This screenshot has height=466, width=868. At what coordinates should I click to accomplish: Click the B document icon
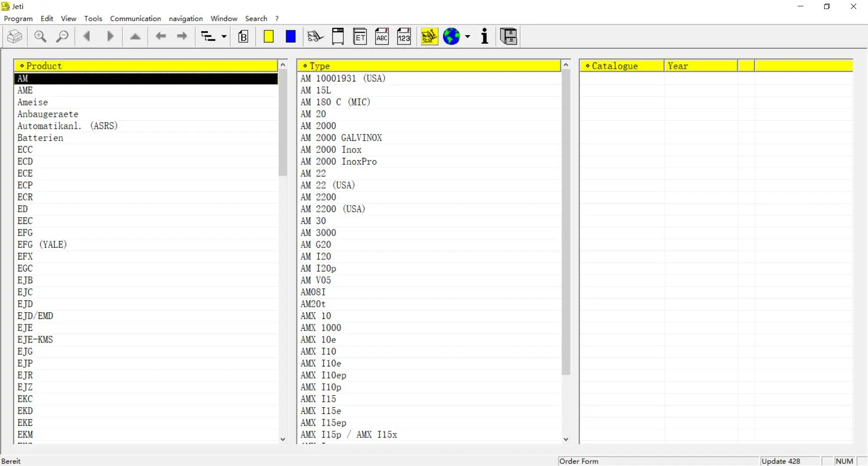(x=243, y=36)
